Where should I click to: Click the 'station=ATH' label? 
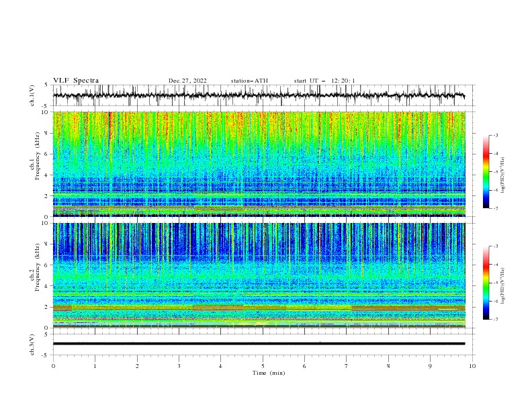(x=249, y=81)
